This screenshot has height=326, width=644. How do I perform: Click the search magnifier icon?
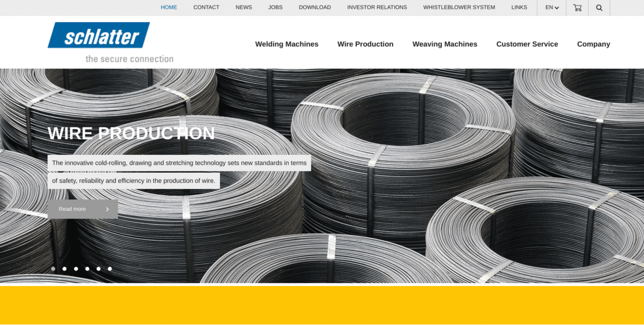coord(599,7)
